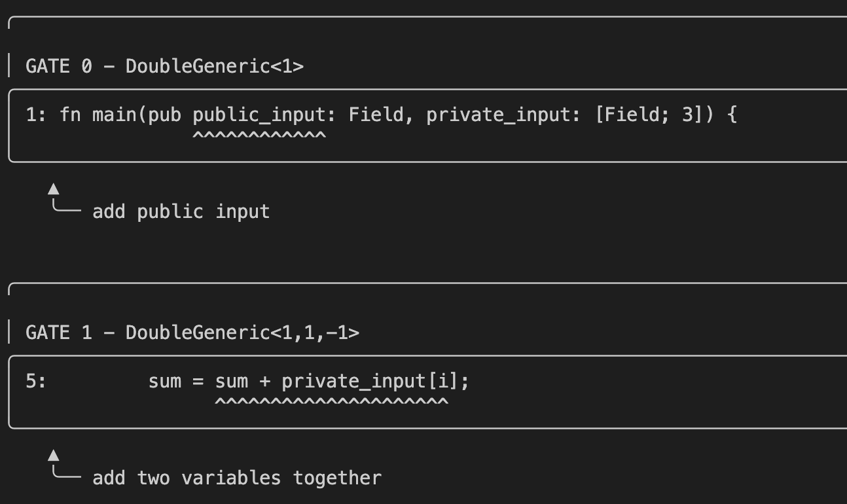Click the line number '1:' in the code

click(37, 115)
